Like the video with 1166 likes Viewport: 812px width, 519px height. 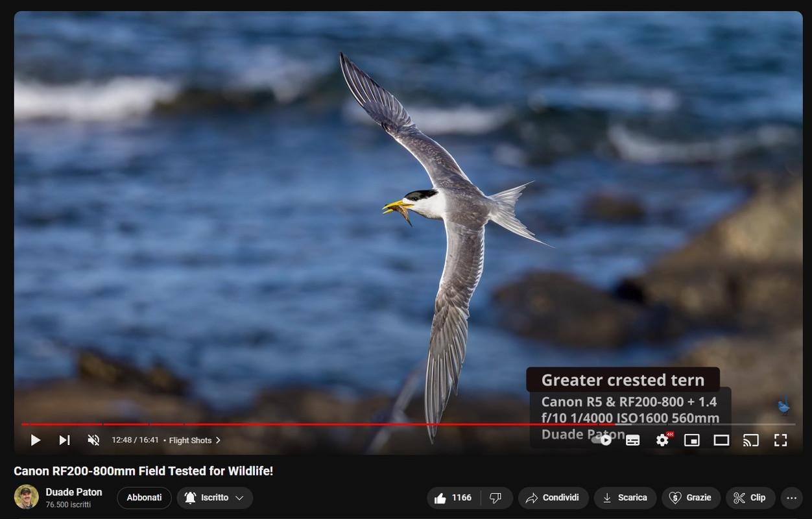[x=453, y=498]
